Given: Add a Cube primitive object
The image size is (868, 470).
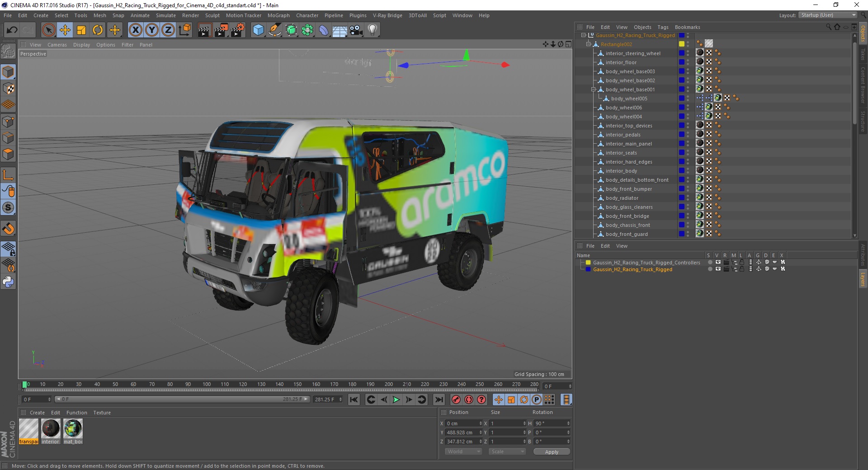Looking at the screenshot, I should [x=258, y=30].
